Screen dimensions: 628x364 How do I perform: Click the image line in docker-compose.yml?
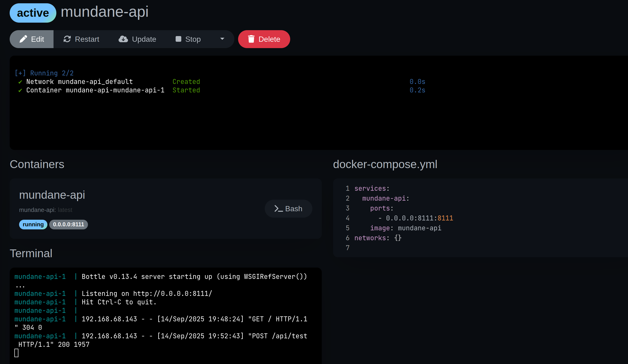405,228
